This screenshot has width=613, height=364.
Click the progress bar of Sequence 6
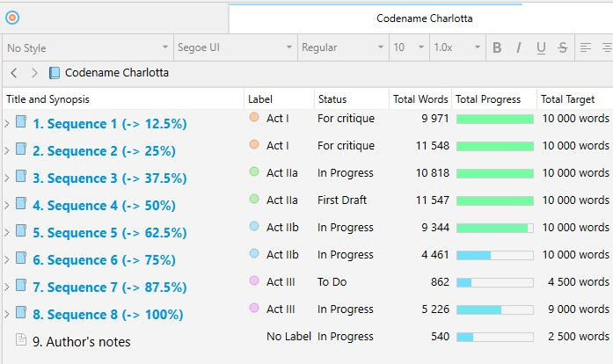(x=495, y=255)
